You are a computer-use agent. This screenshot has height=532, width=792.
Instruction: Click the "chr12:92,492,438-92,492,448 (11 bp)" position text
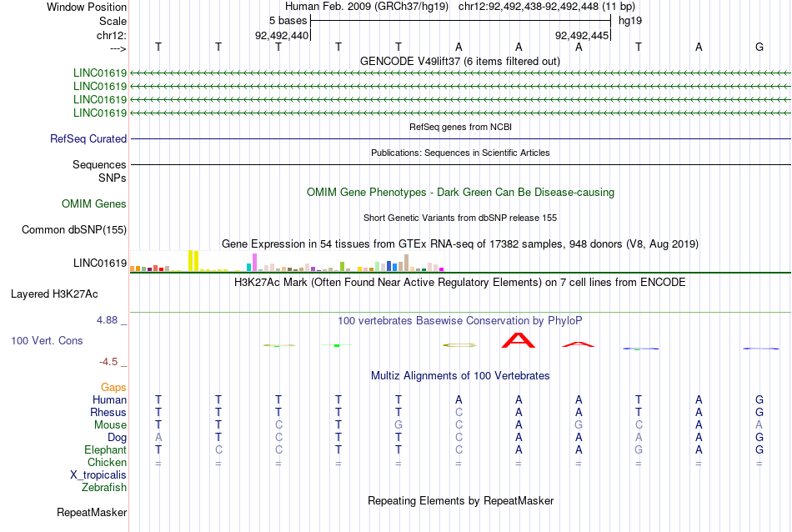pyautogui.click(x=547, y=7)
